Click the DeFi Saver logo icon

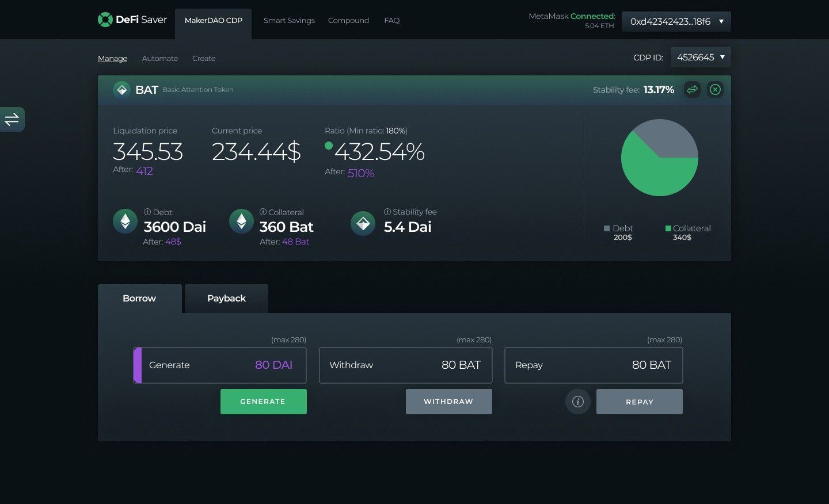[105, 20]
